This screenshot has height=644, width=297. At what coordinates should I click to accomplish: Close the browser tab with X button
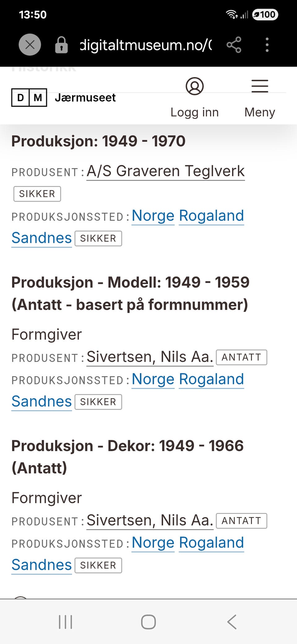coord(30,45)
